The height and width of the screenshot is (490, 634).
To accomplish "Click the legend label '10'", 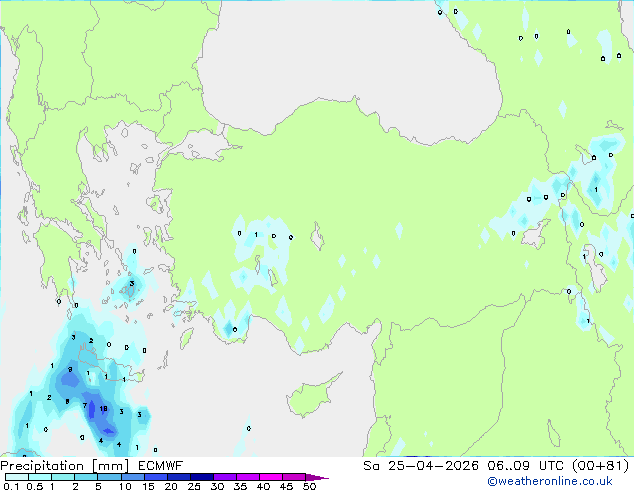I will (125, 486).
